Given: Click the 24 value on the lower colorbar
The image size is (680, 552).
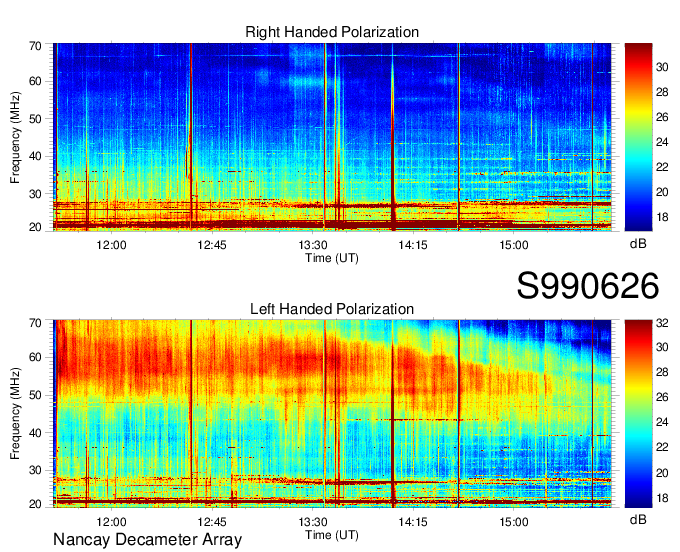Looking at the screenshot, I should point(662,422).
